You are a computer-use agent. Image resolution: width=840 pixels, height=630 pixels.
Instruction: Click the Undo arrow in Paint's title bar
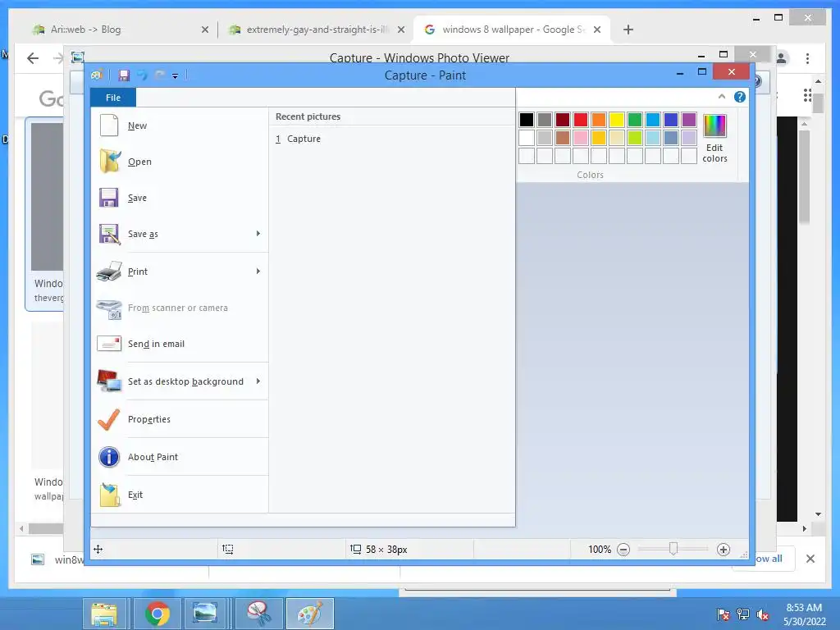142,75
